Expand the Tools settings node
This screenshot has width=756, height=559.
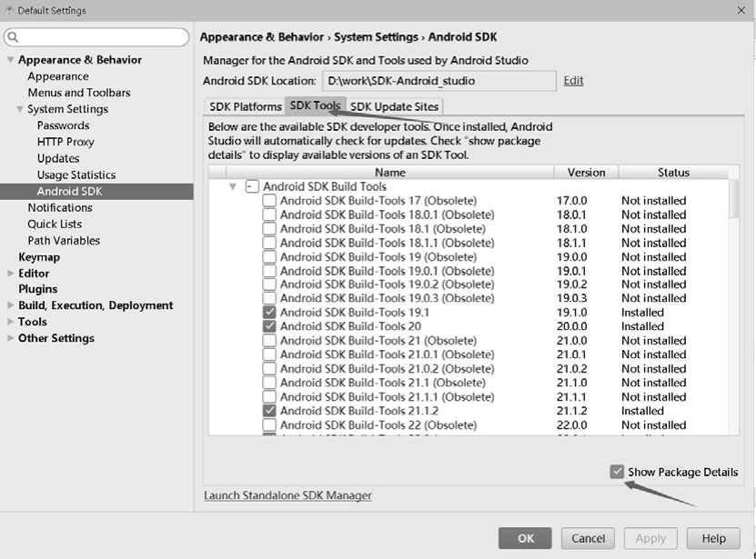[10, 322]
